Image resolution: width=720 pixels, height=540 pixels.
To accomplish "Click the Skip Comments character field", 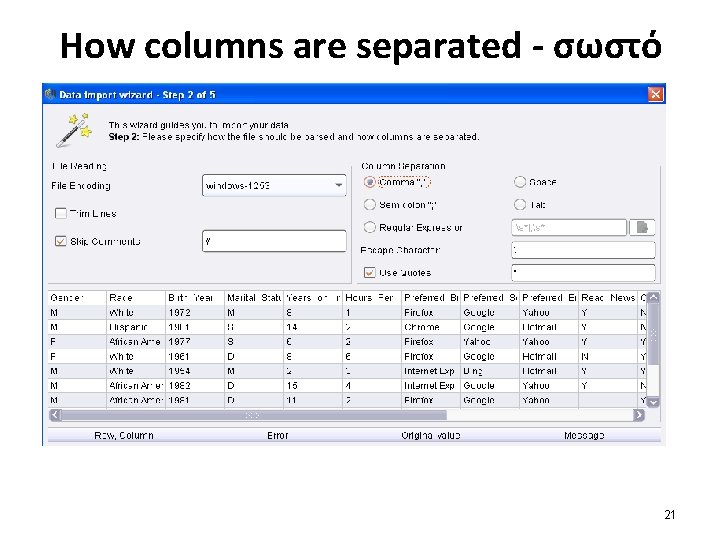I will click(274, 241).
